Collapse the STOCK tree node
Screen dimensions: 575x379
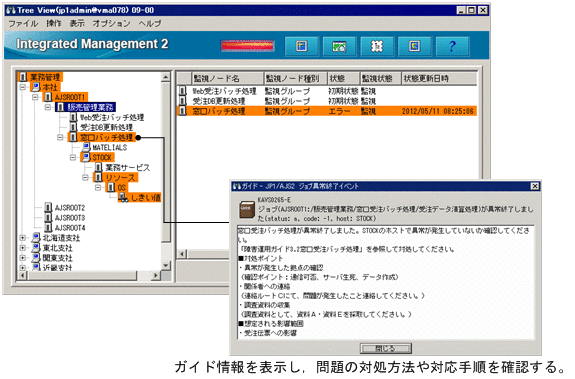(x=73, y=158)
